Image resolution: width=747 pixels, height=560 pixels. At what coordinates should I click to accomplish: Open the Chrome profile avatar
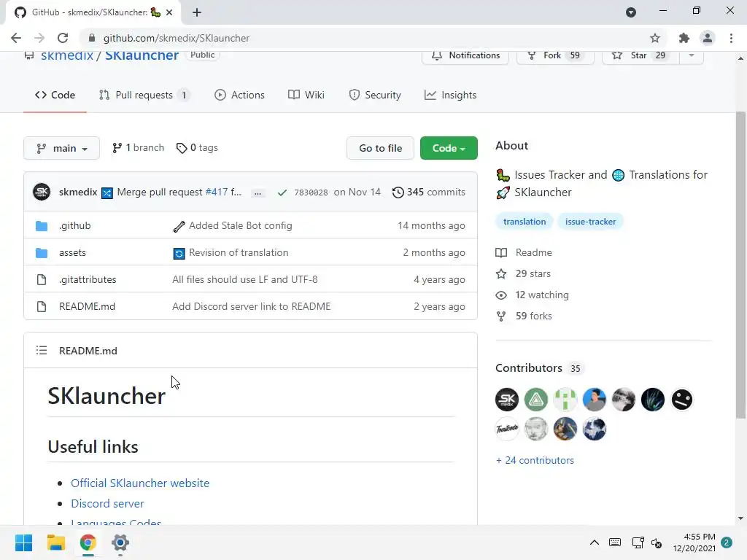pos(708,38)
